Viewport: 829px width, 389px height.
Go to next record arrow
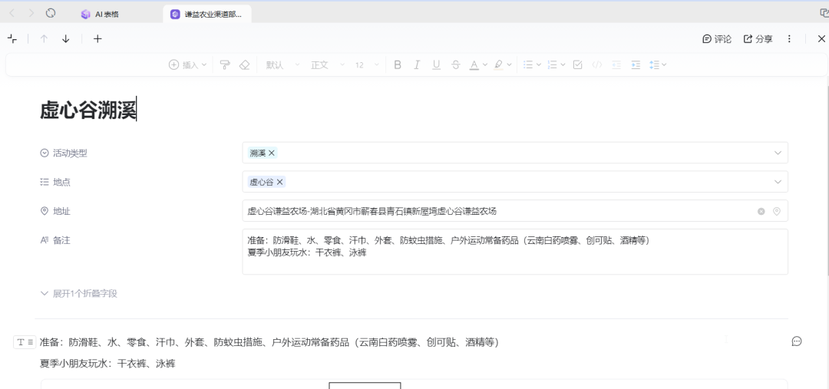click(66, 39)
